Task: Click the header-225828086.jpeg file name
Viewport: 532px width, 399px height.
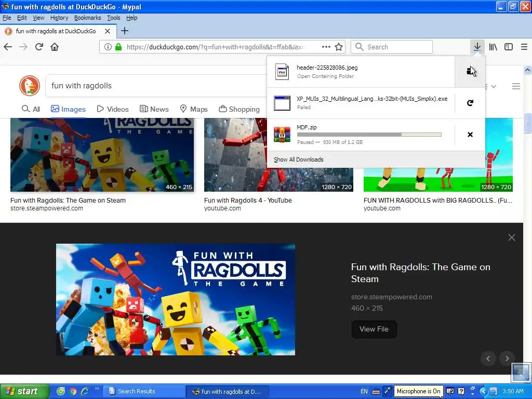Action: coord(327,68)
